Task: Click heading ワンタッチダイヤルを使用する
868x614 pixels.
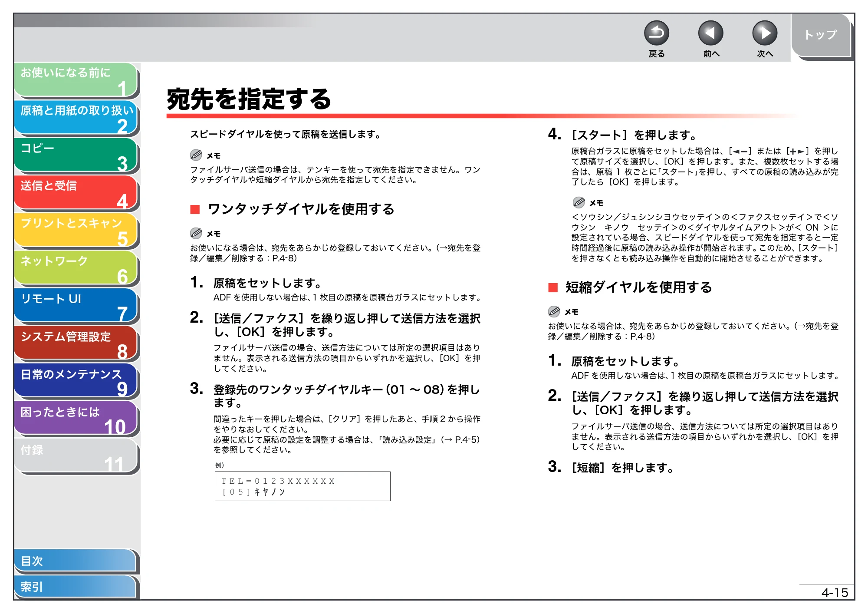Action: (301, 209)
